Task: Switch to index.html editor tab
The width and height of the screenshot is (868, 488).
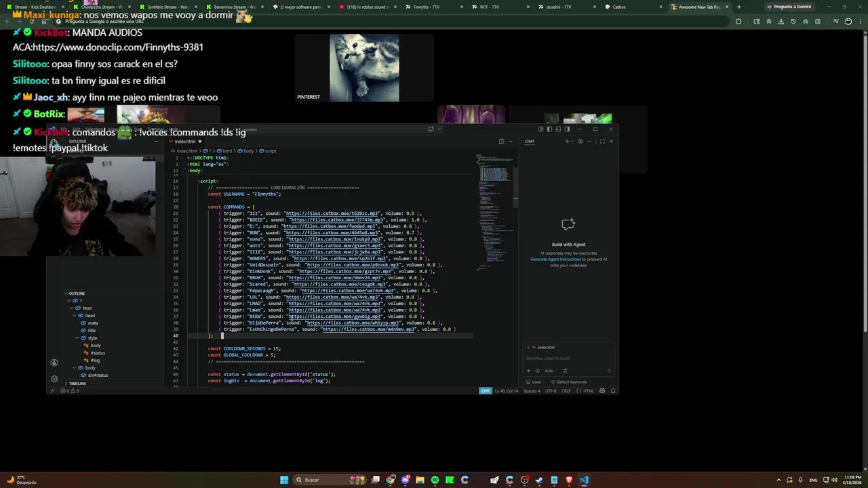Action: pyautogui.click(x=185, y=142)
